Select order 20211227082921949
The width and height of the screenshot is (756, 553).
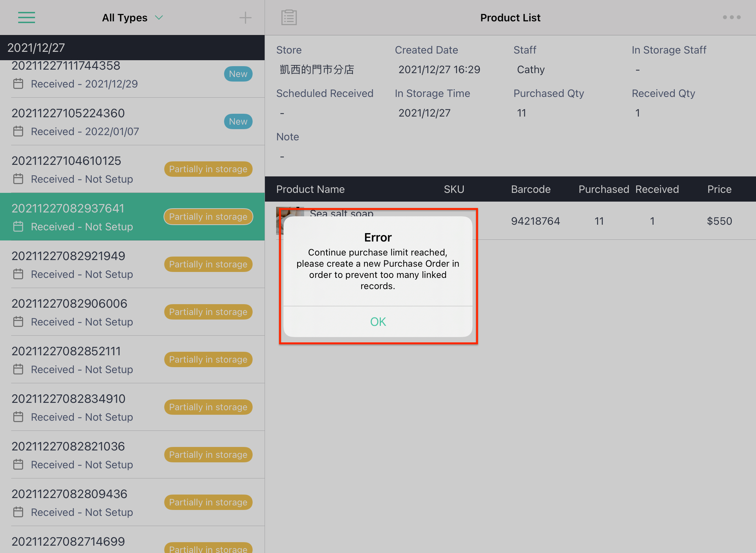tap(132, 265)
